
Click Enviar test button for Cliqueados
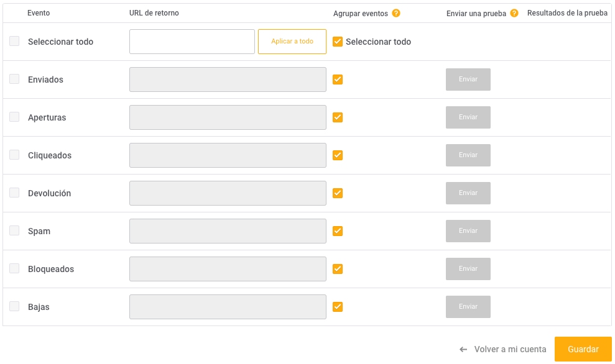(x=468, y=155)
